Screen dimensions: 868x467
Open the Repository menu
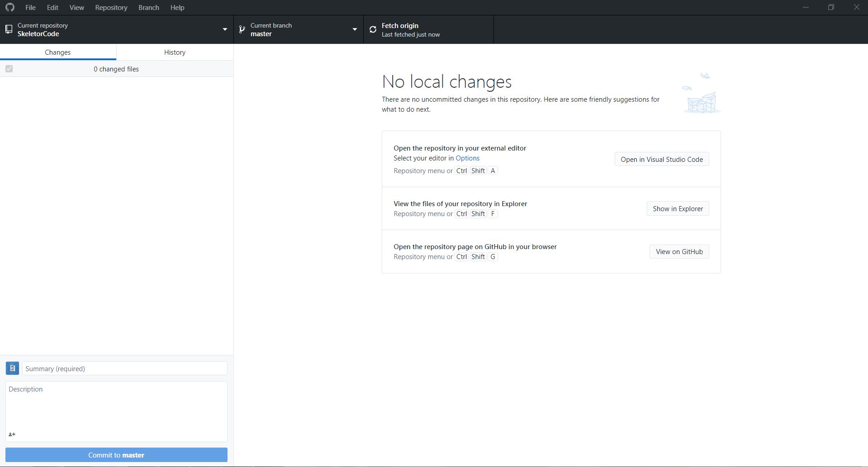pos(111,7)
